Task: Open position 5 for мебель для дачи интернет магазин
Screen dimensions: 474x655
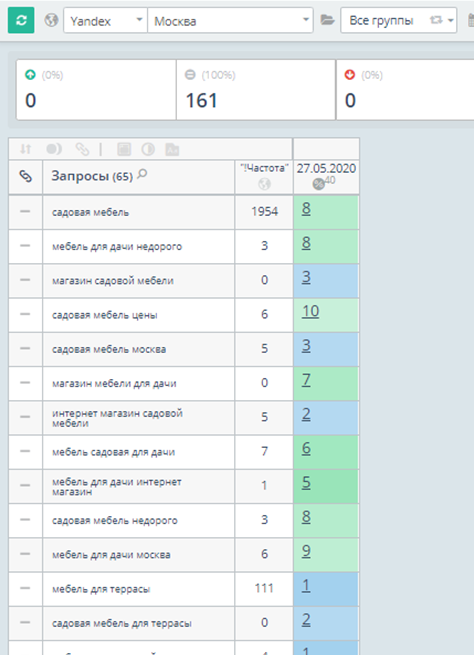Action: [x=306, y=482]
